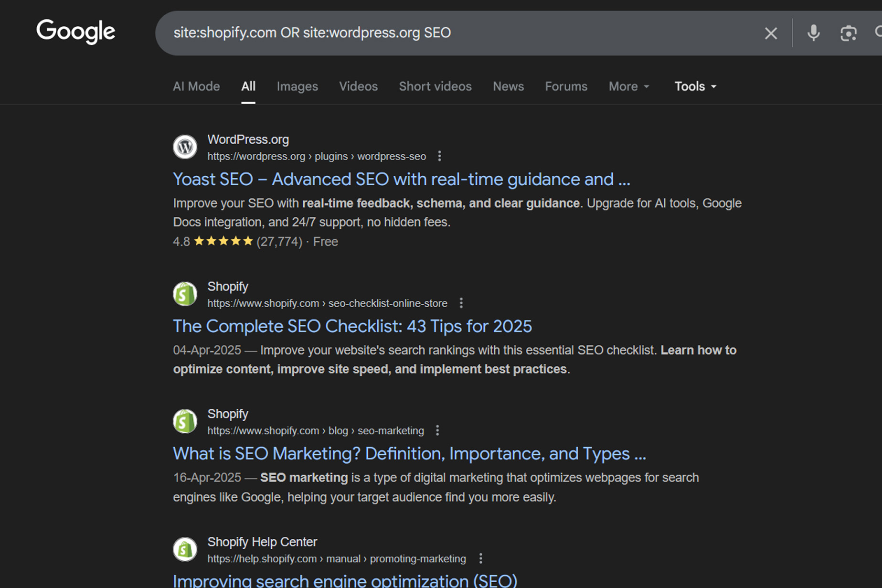Open three-dot menu on the Yoast SEO result

click(x=439, y=156)
